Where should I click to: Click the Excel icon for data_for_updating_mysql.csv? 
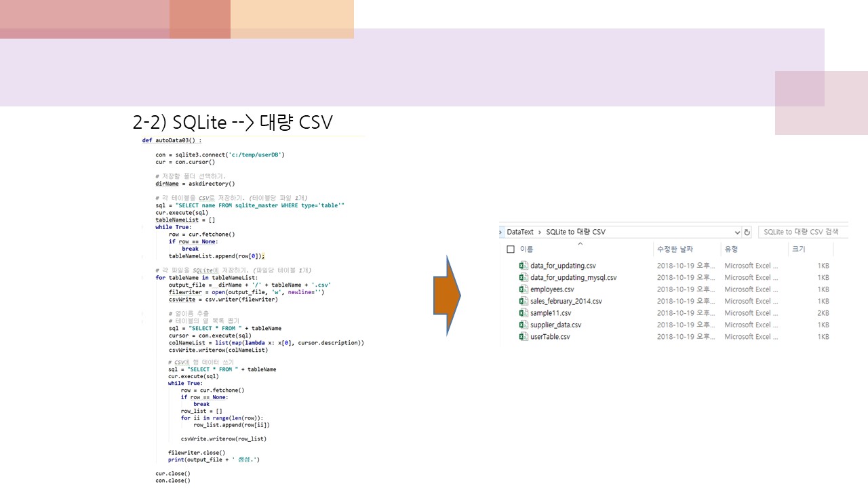click(x=522, y=277)
